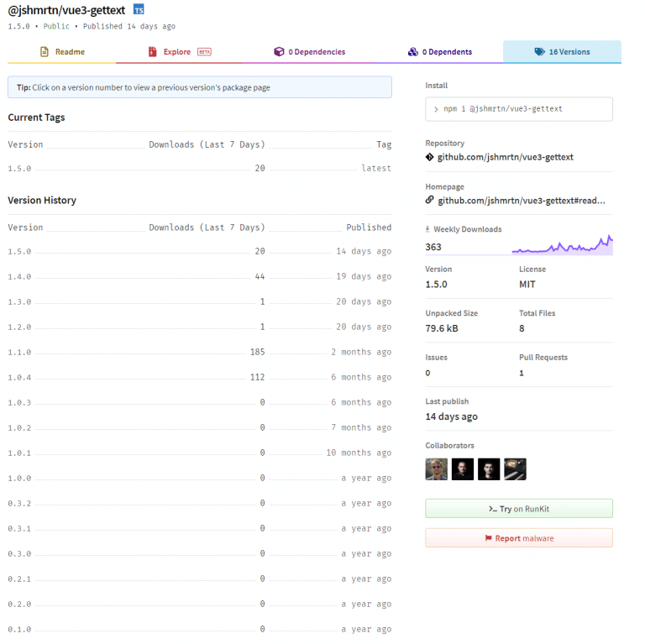Click the 'latest' tag text
The width and height of the screenshot is (645, 644).
tap(376, 168)
